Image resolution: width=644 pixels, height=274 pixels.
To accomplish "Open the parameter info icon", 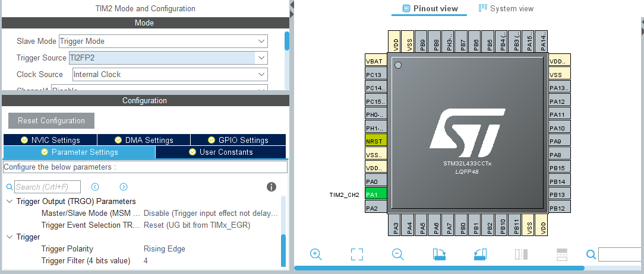I will [x=272, y=187].
